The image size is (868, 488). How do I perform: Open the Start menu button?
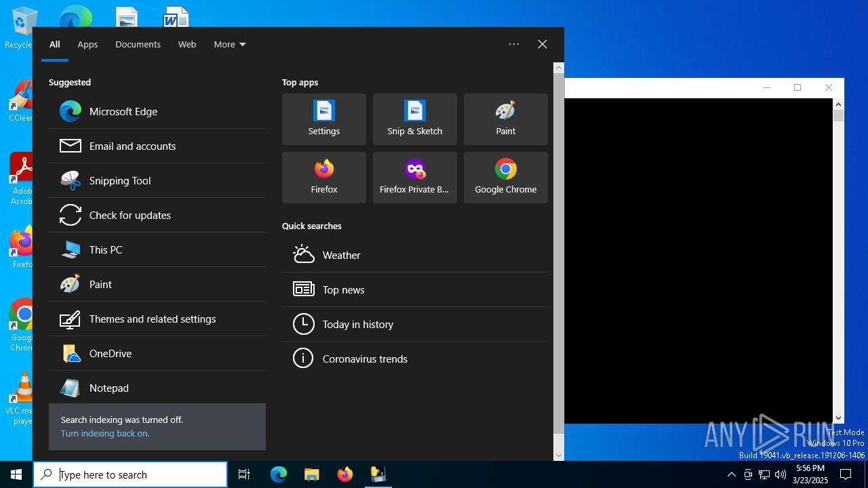16,474
